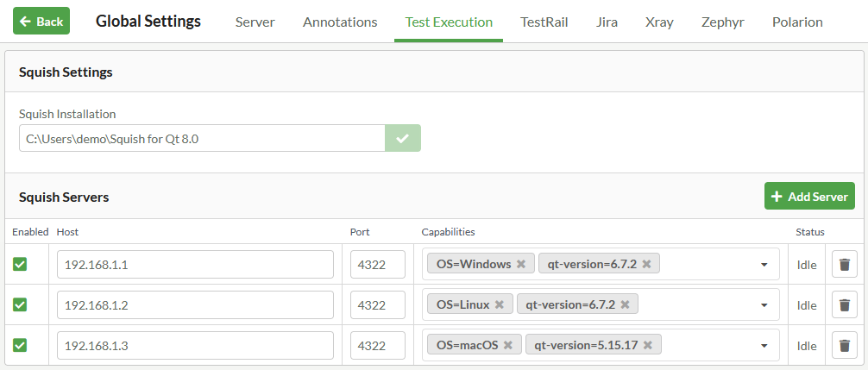This screenshot has height=370, width=868.
Task: Disable the 192.168.1.1 server checkbox
Action: [20, 264]
